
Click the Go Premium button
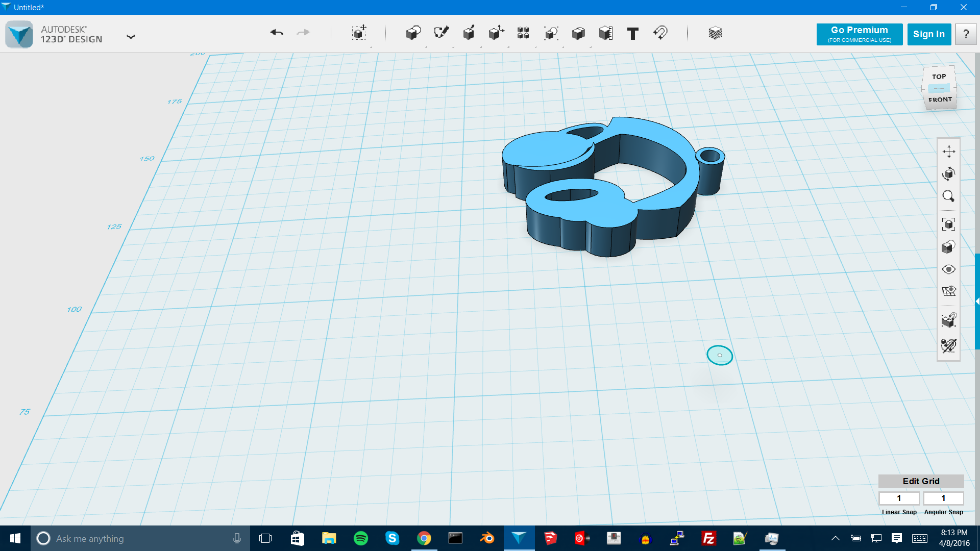pos(860,34)
